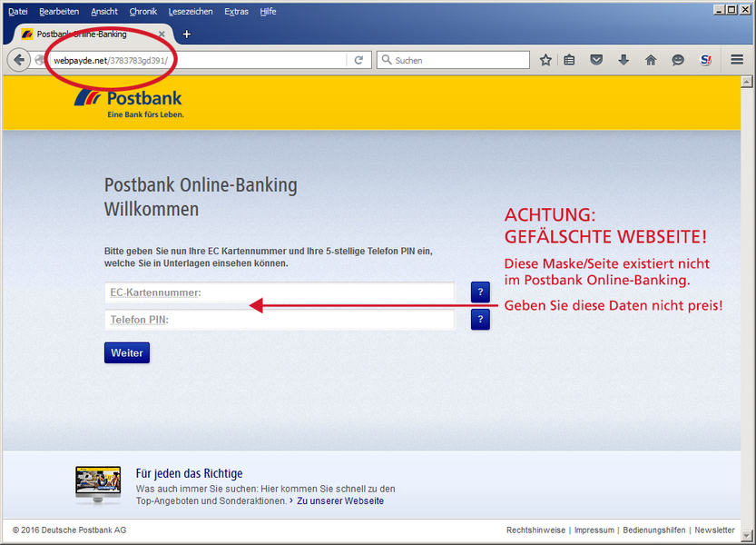The width and height of the screenshot is (756, 545).
Task: Click the scrollbar up arrow
Action: 746,82
